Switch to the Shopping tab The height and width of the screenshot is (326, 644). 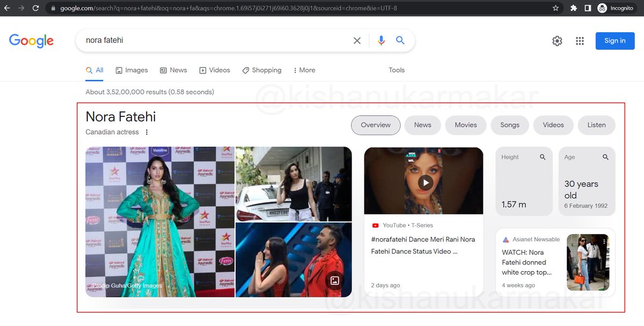[x=262, y=70]
